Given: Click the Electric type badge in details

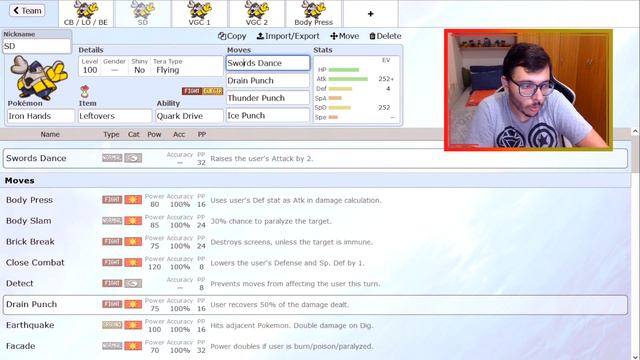Looking at the screenshot, I should click(213, 91).
